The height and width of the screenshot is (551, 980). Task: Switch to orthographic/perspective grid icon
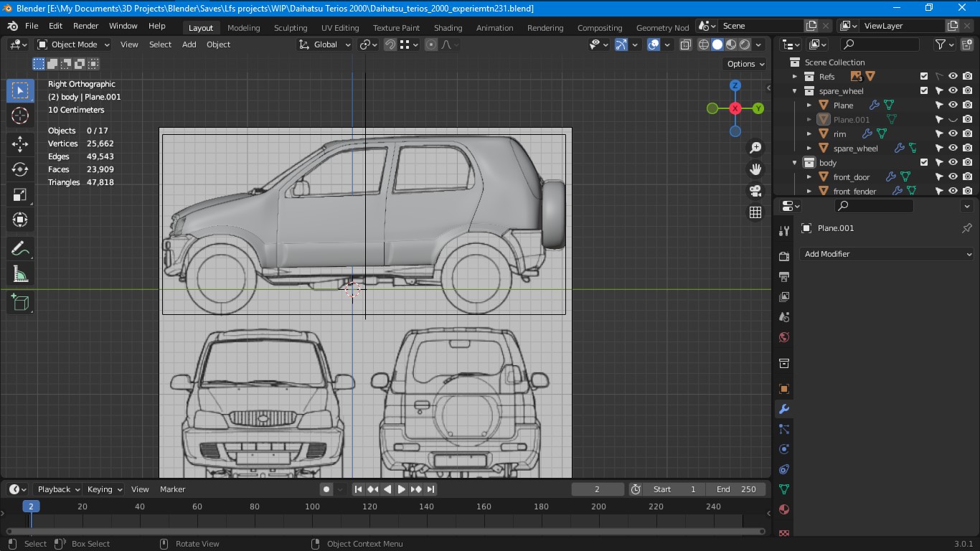[755, 212]
